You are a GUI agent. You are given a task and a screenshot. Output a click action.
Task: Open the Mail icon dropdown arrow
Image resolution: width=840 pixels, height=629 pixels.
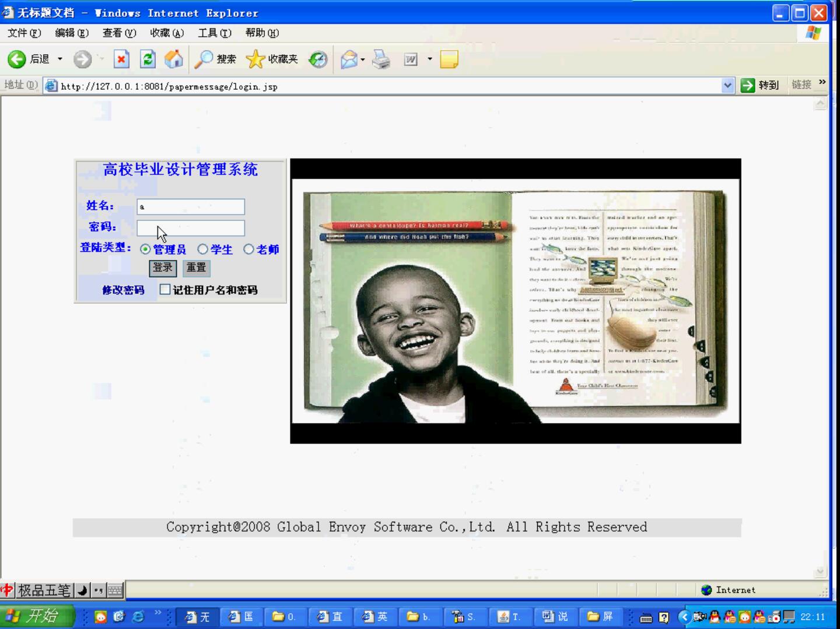[363, 59]
